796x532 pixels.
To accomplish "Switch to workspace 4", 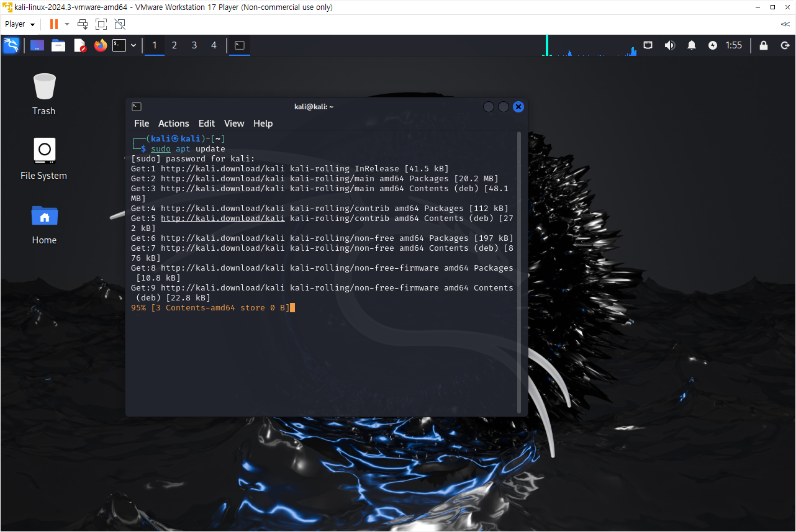I will coord(214,45).
